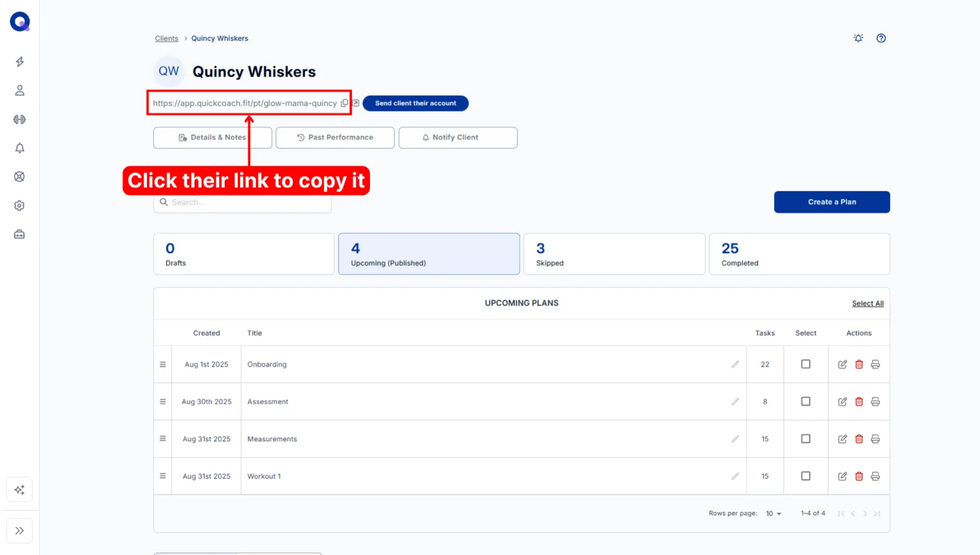Print the Workout 1 plan

pos(875,477)
